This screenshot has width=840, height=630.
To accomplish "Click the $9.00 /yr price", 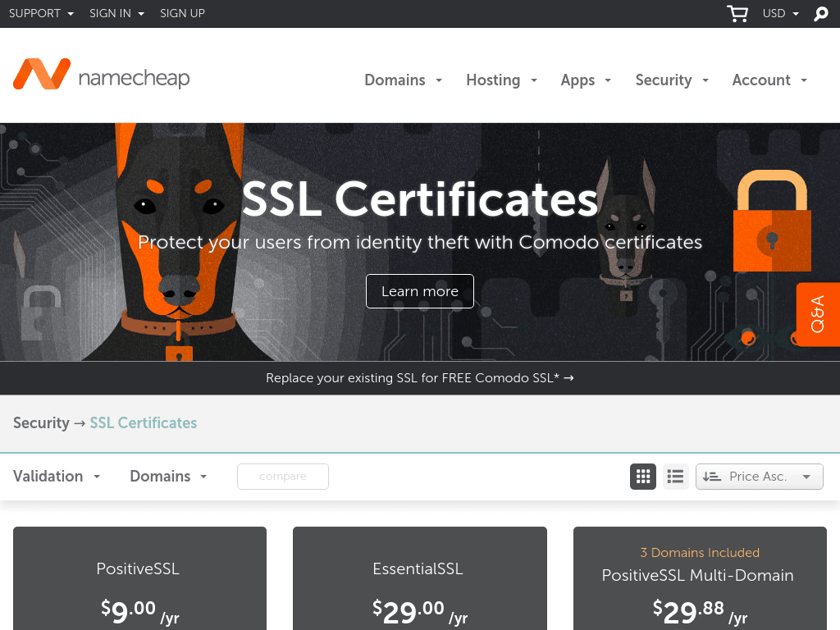I will coord(139,611).
